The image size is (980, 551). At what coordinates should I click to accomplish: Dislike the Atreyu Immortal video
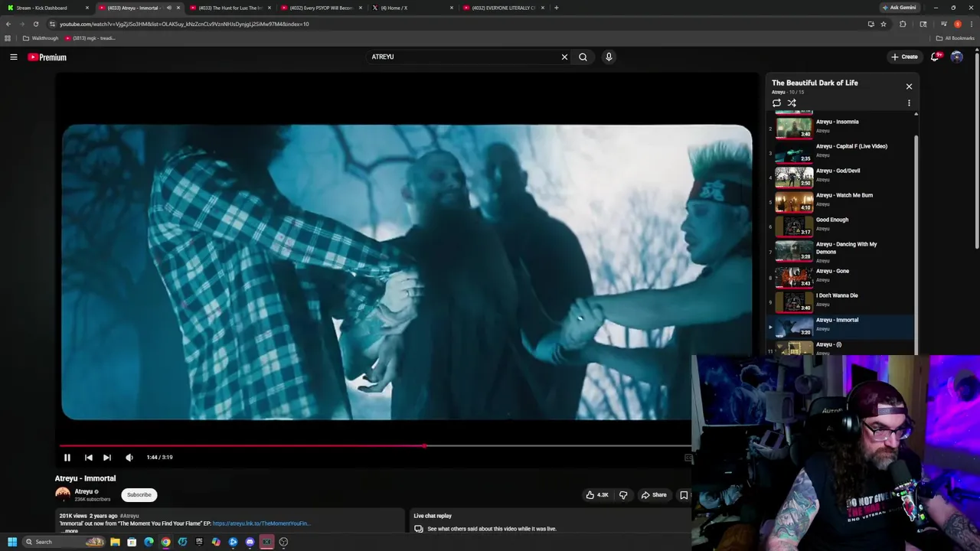point(623,495)
